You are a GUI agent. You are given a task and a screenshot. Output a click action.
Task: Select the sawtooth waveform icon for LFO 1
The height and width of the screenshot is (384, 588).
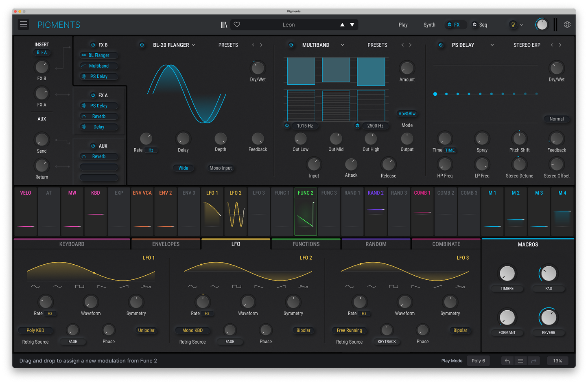[x=102, y=287]
